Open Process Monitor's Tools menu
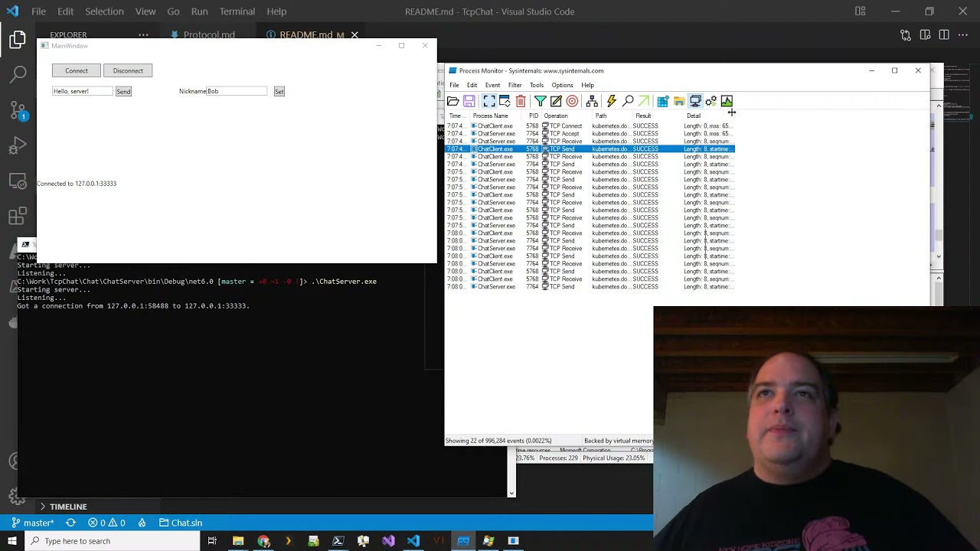 pos(537,85)
